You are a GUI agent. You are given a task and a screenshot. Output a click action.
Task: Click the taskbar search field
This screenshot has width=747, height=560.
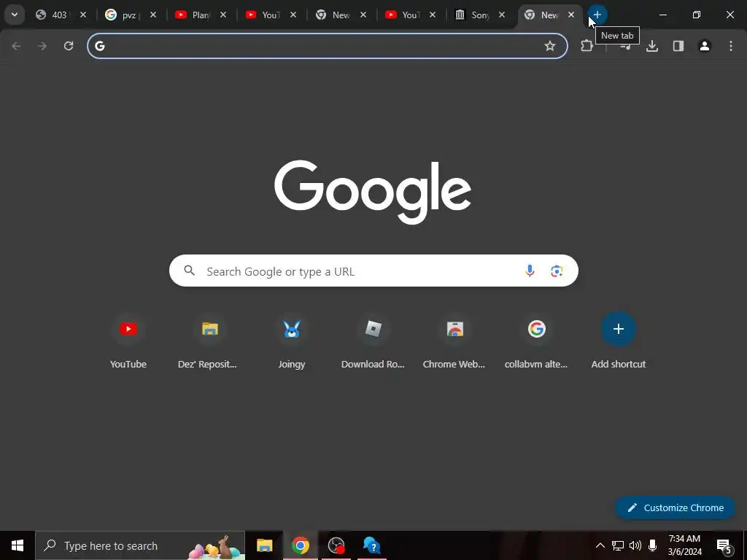[140, 545]
